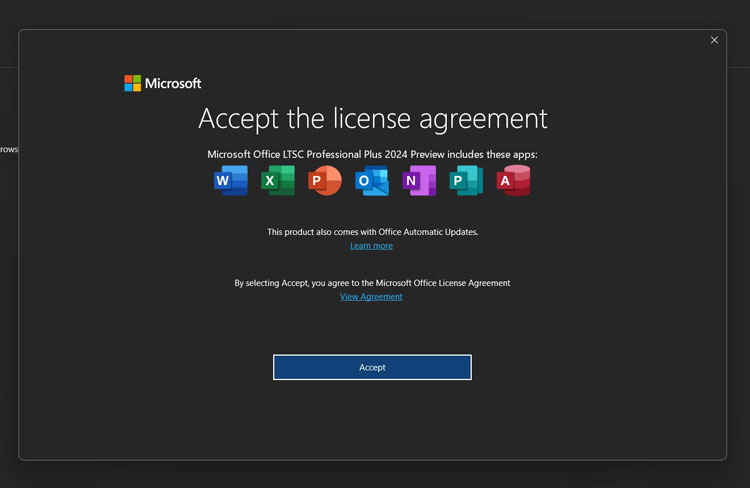Click the OneNote app icon
Screen dimensions: 750x488
pos(419,180)
